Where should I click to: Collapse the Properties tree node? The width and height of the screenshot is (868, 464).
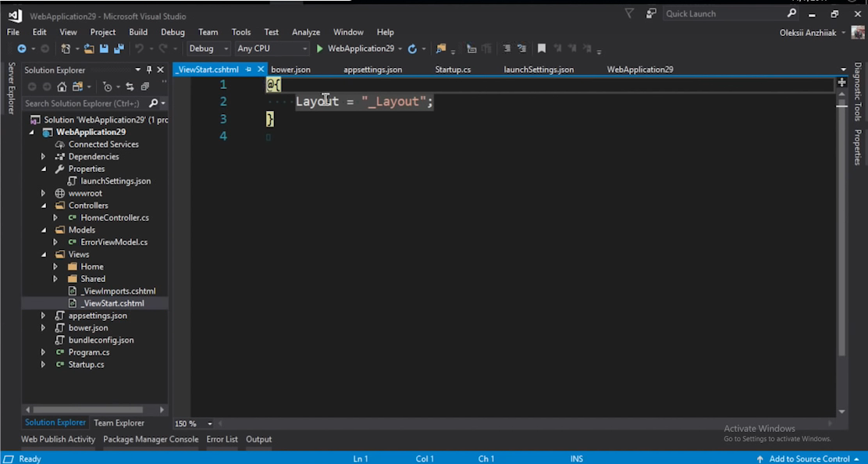coord(44,169)
